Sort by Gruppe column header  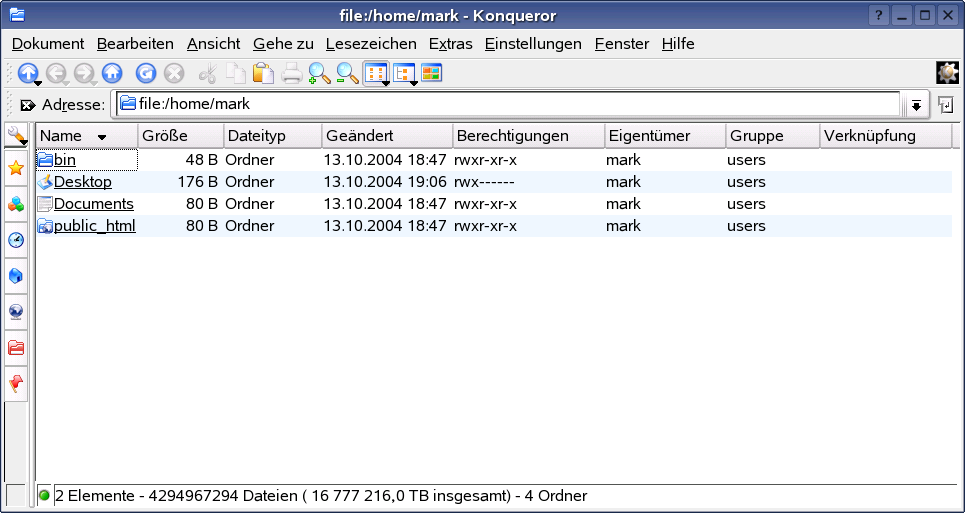coord(774,136)
